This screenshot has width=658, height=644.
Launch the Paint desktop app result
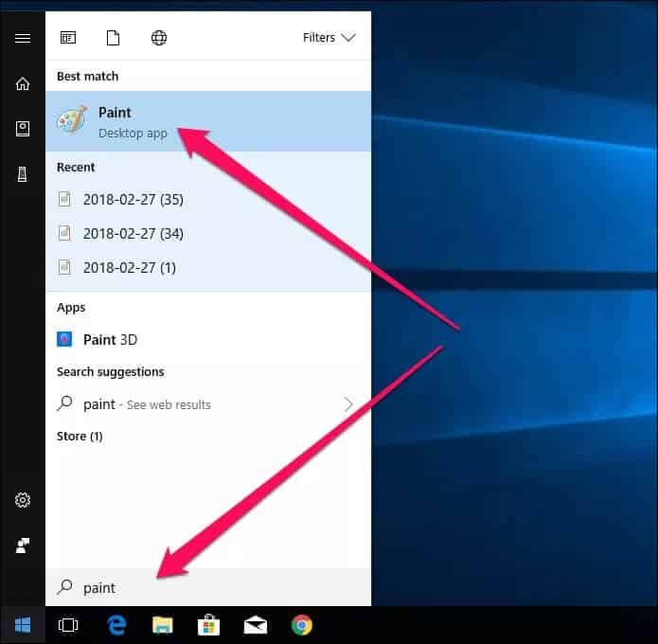tap(208, 121)
